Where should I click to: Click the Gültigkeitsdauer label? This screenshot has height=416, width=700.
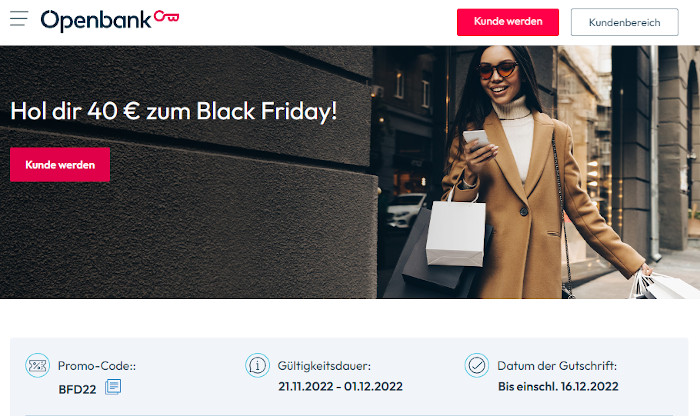point(324,366)
